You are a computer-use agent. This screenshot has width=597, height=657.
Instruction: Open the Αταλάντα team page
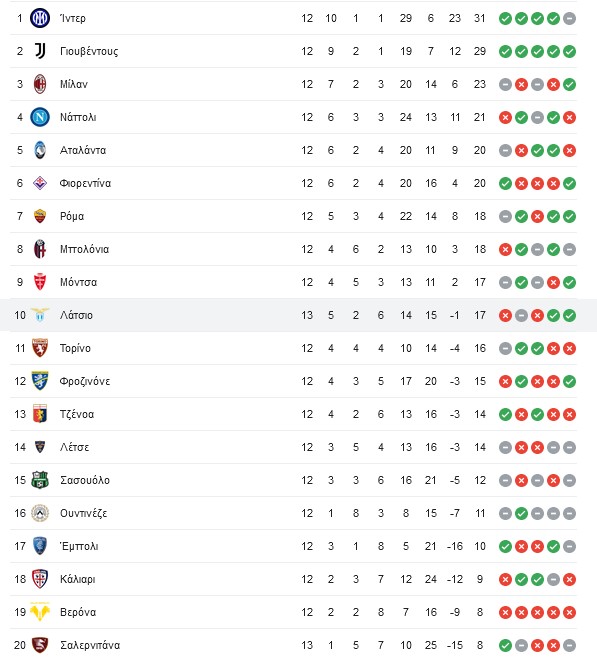(83, 150)
